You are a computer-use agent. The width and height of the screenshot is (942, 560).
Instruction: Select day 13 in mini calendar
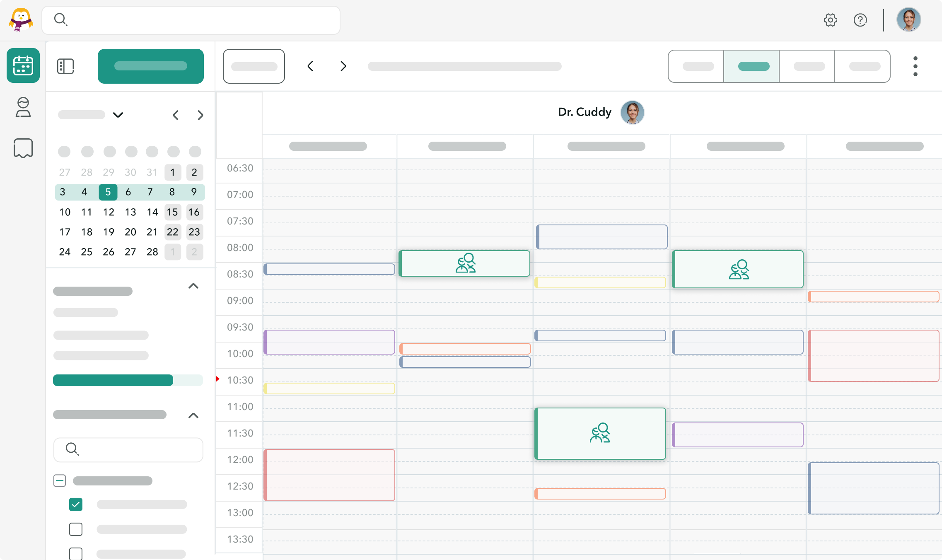click(x=130, y=212)
